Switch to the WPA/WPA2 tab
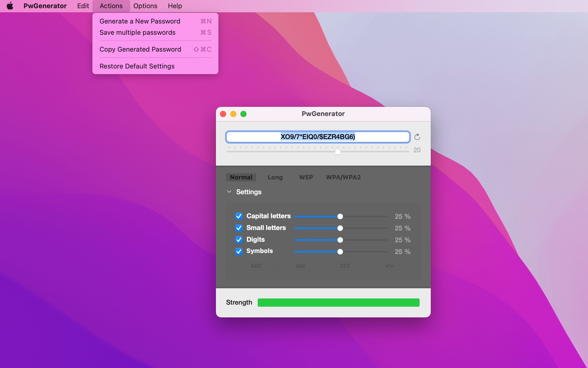The image size is (588, 368). tap(344, 177)
